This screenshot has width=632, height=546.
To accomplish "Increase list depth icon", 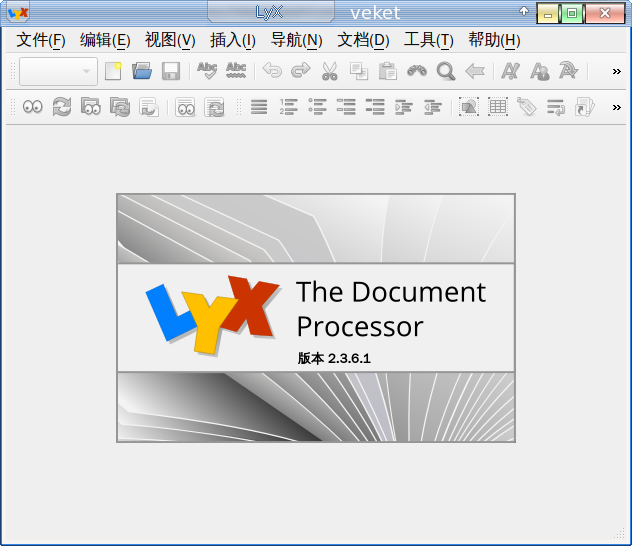I will (404, 107).
